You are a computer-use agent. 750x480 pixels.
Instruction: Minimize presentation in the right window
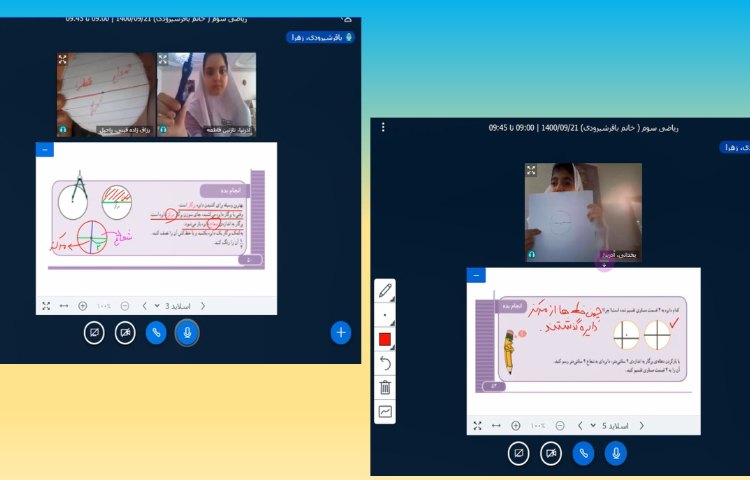tap(476, 275)
